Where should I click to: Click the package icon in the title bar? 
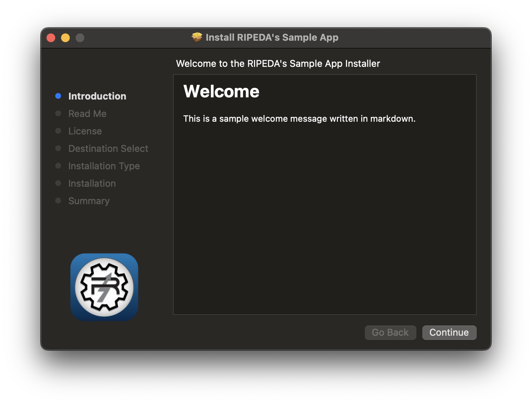click(197, 37)
